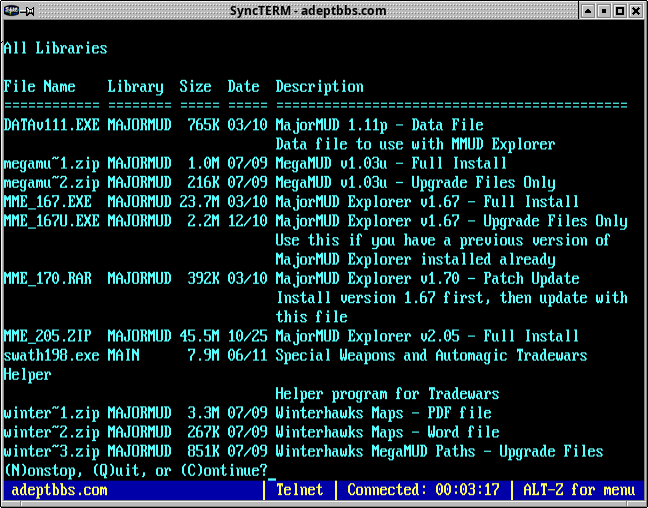Click the 45.5M size value
This screenshot has height=508, width=648.
[199, 336]
